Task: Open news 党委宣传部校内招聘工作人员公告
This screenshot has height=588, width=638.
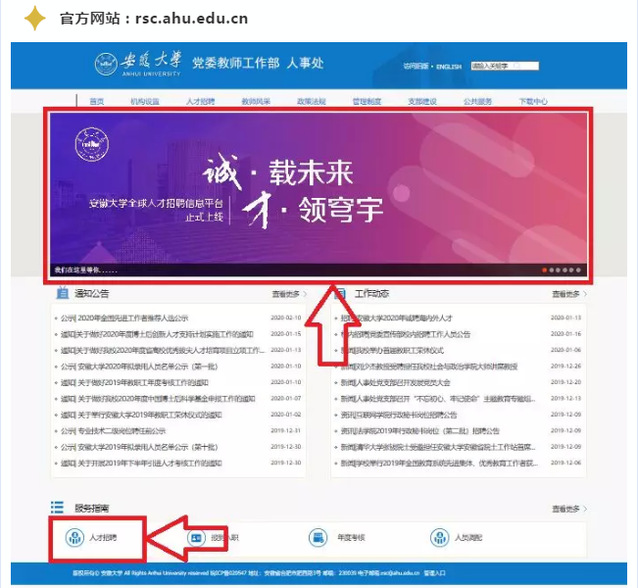Action: pyautogui.click(x=405, y=334)
